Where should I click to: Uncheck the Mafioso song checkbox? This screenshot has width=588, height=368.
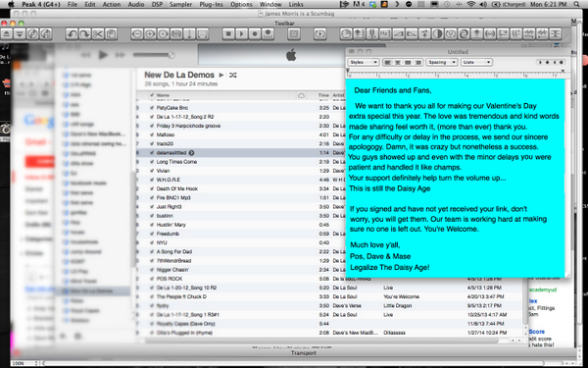(152, 134)
